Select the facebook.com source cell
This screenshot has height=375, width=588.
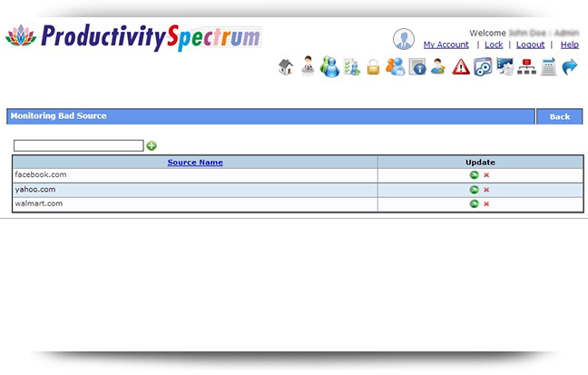pyautogui.click(x=195, y=175)
